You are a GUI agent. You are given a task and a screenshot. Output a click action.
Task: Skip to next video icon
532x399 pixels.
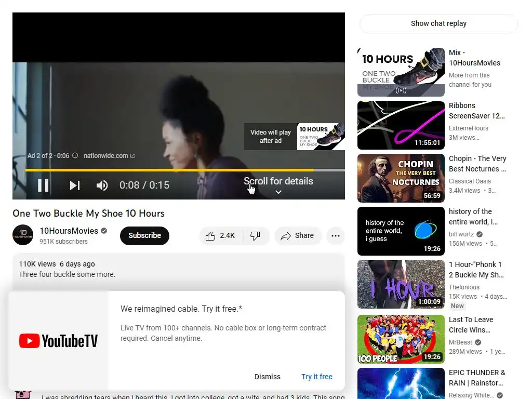click(75, 185)
